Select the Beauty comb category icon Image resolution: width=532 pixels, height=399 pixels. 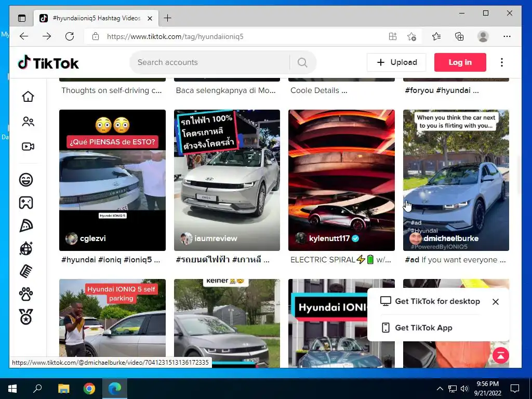pos(26,271)
